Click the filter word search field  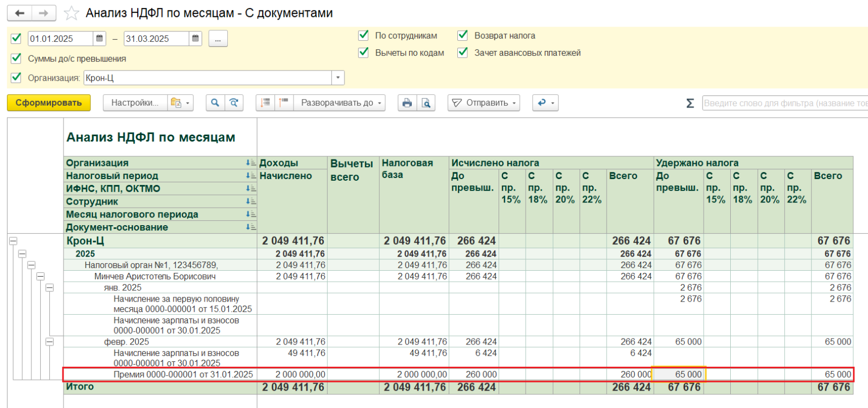[784, 103]
